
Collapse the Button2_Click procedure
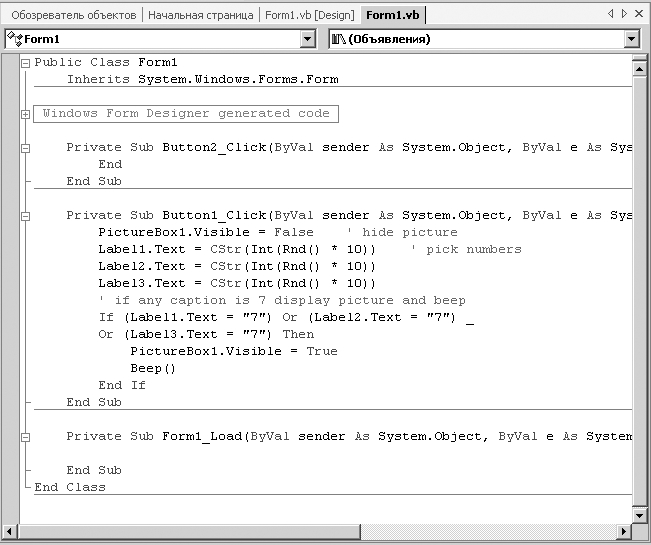click(26, 148)
